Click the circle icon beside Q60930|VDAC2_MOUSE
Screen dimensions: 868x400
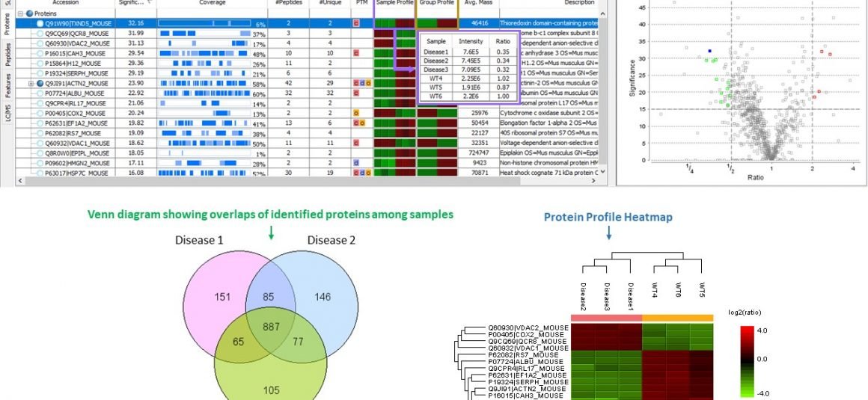40,43
